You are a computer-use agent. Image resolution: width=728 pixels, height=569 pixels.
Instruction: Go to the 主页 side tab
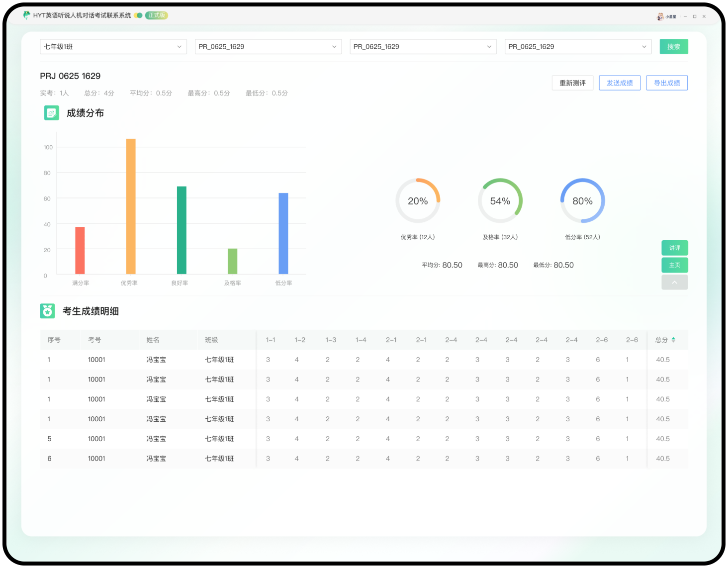point(674,265)
